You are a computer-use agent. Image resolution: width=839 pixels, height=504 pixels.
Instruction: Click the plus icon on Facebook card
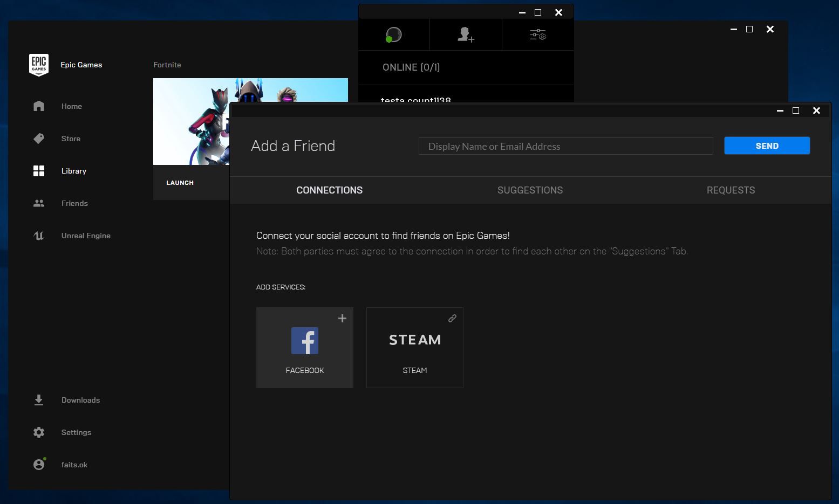tap(342, 319)
